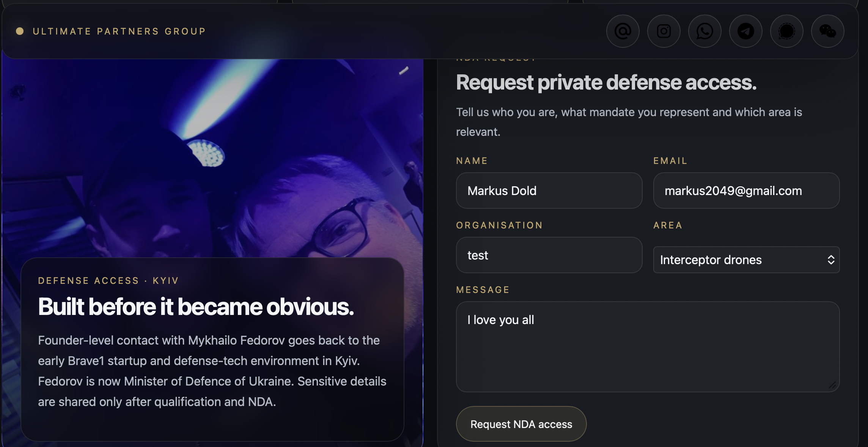Viewport: 868px width, 447px height.
Task: Click the Email field with markus2049@gmail.com
Action: point(746,190)
